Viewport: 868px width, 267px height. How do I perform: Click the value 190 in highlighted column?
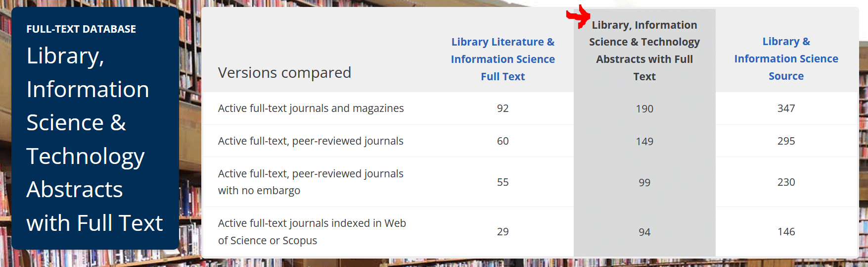(x=644, y=109)
